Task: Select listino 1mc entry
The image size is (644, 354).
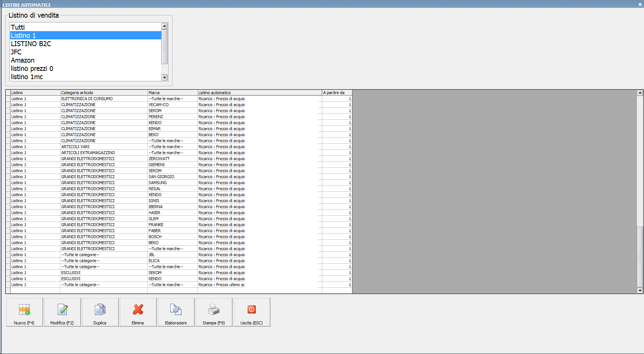Action: pos(86,76)
